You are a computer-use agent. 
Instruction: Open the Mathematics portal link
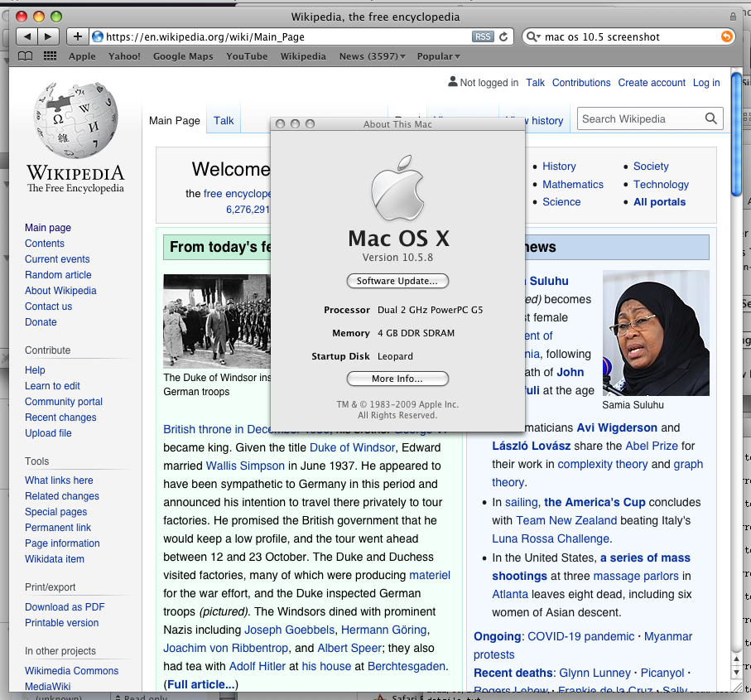(x=573, y=185)
